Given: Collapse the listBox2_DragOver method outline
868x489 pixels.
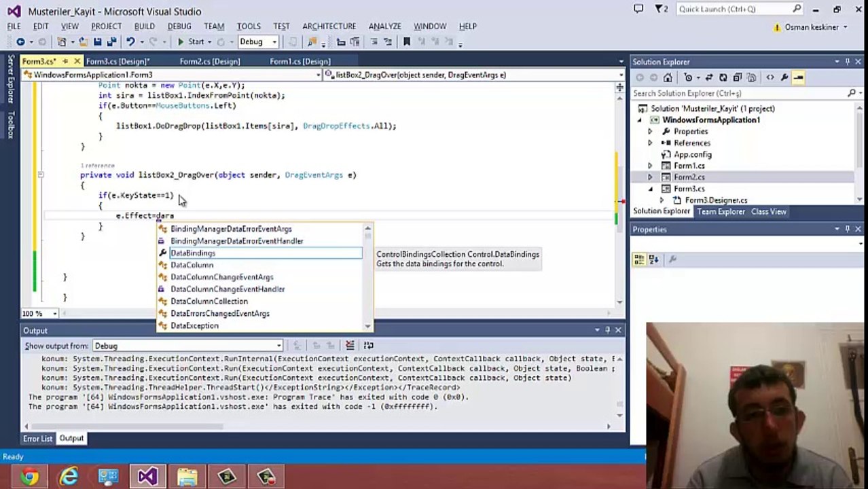Looking at the screenshot, I should click(x=41, y=175).
